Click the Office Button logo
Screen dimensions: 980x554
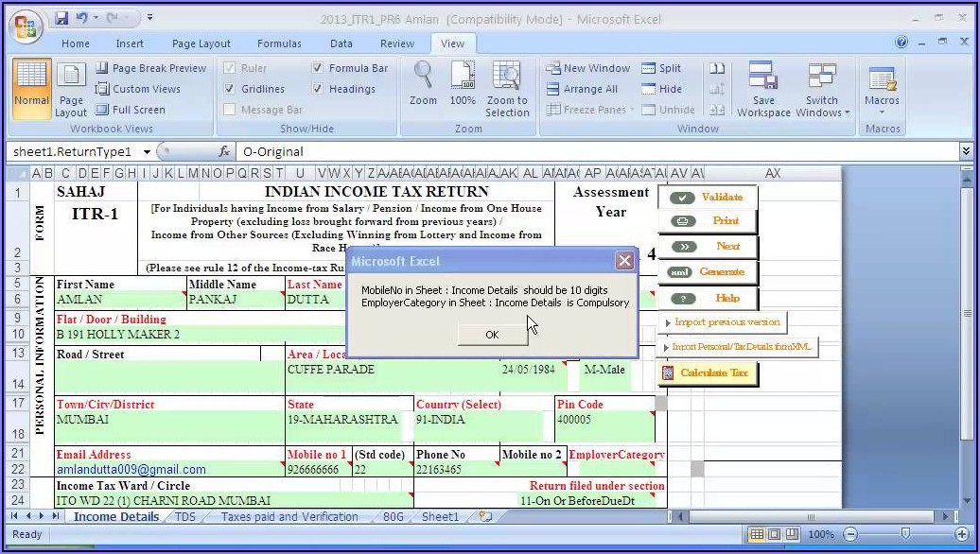click(x=26, y=26)
